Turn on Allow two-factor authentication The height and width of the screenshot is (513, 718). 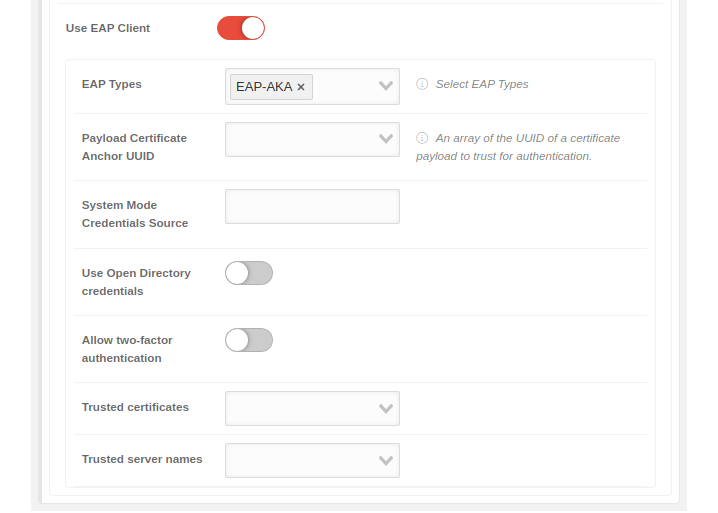click(249, 340)
